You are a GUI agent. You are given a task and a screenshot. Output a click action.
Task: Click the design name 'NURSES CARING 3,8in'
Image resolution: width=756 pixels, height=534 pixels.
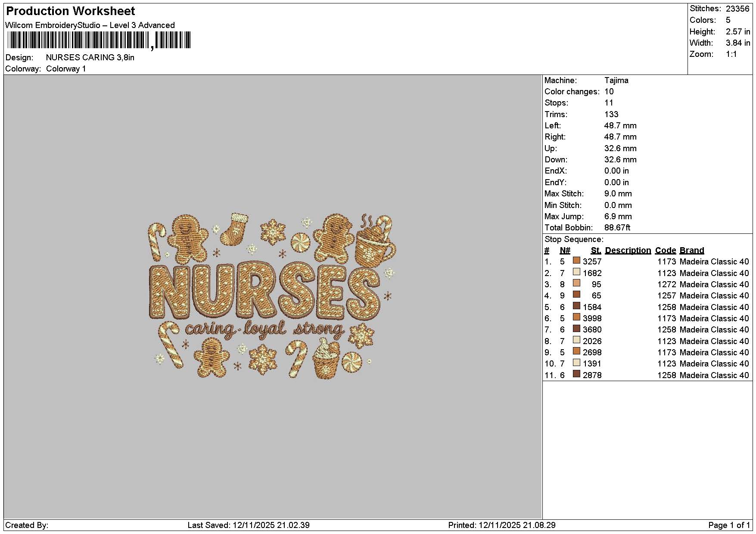coord(90,57)
